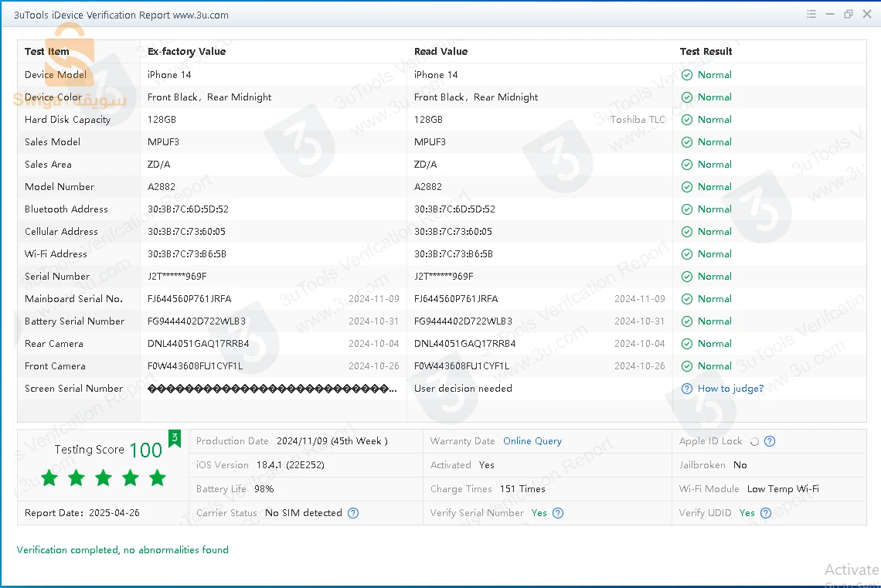This screenshot has height=588, width=881.
Task: Click the Cellular Address checkmark icon
Action: [686, 232]
